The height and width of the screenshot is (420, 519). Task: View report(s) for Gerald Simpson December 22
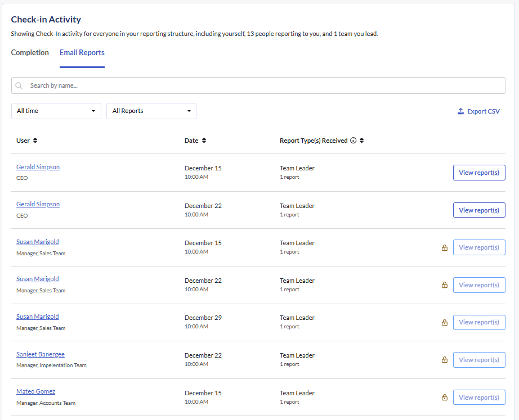pyautogui.click(x=479, y=210)
